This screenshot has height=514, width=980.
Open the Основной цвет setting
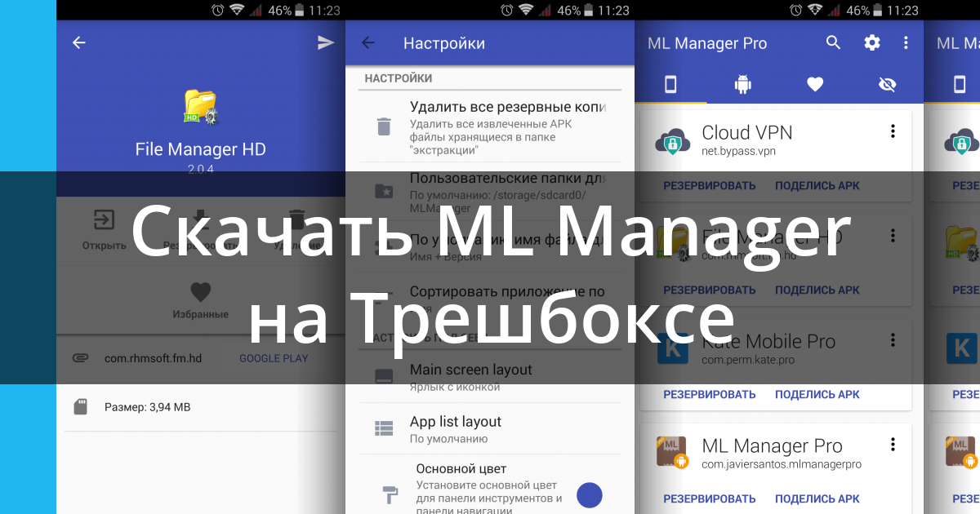tap(490, 485)
